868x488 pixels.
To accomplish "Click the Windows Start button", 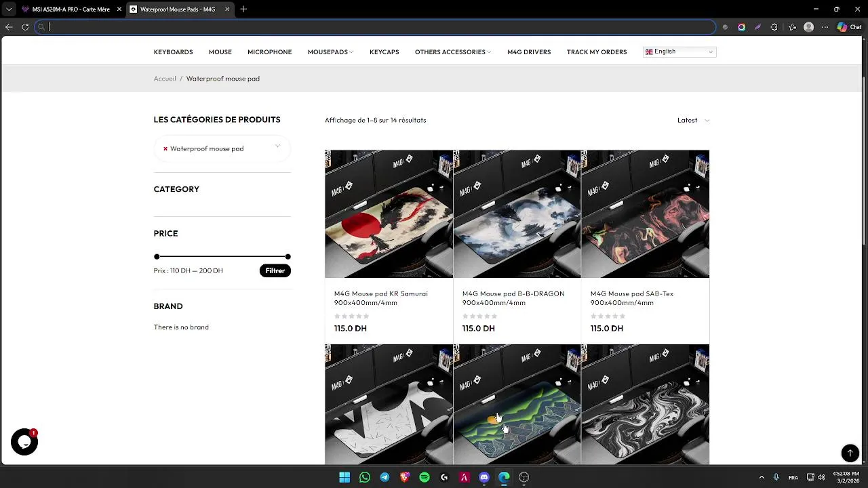I will 344,477.
